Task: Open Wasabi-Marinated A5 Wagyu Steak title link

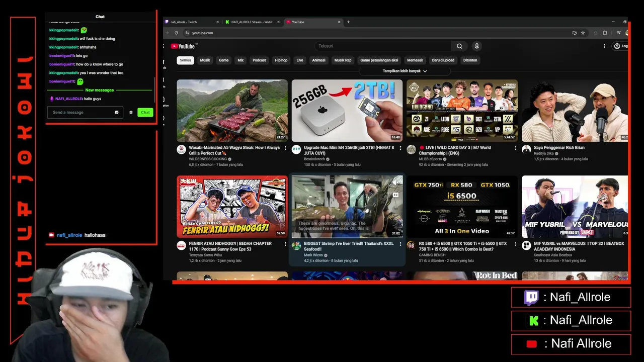Action: point(234,150)
